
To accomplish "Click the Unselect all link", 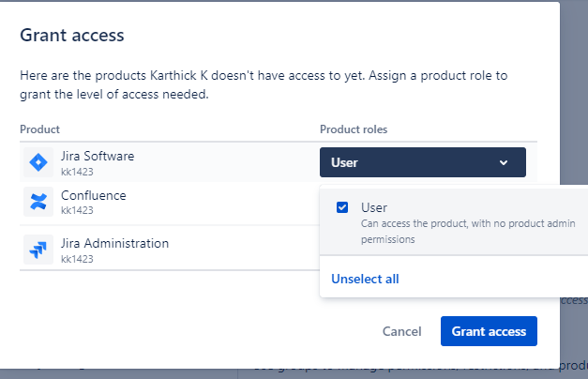I will [365, 279].
